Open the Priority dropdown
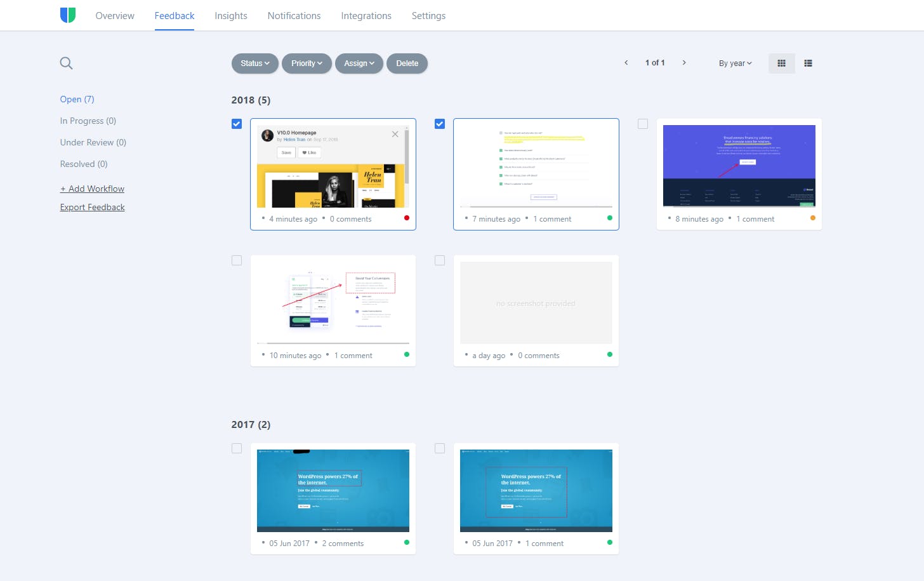 tap(307, 63)
